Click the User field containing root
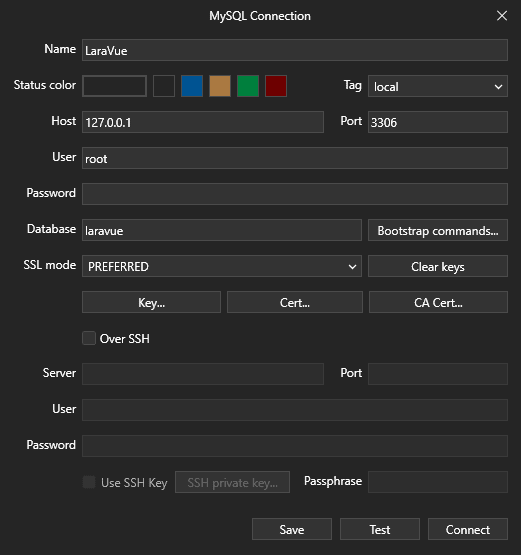Screen dimensions: 521x555 tap(295, 158)
